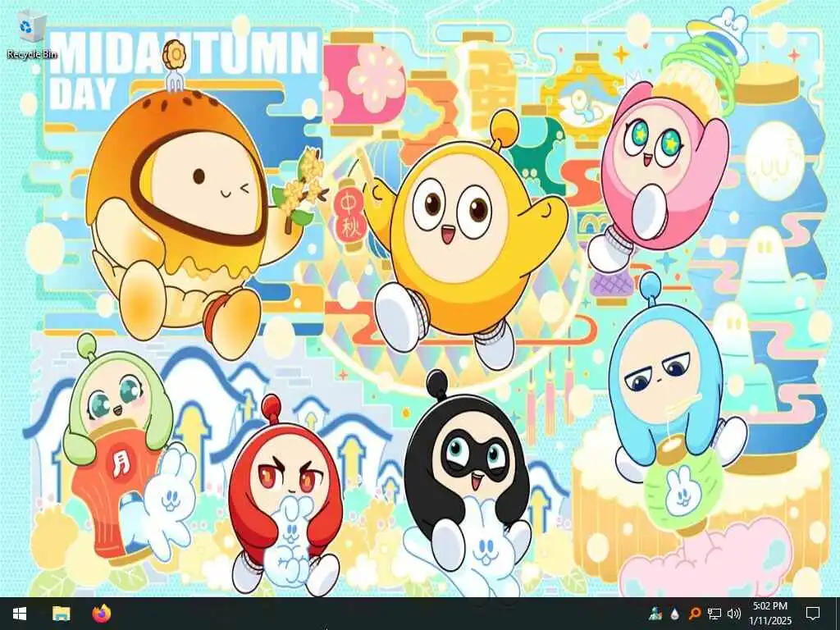Screen dimensions: 840x630
Task: Click the green figures tray icon
Action: 655,614
